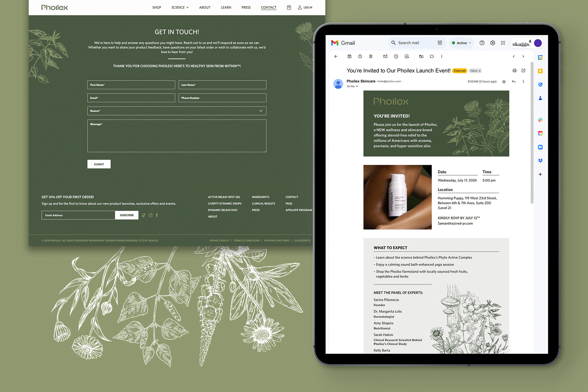Click the email pane vertical scrollbar

tap(532, 132)
